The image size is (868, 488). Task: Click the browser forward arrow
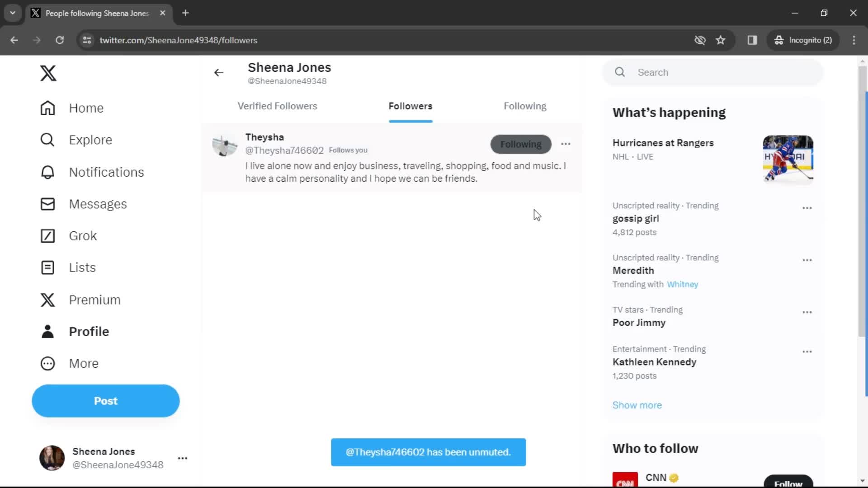coord(37,40)
